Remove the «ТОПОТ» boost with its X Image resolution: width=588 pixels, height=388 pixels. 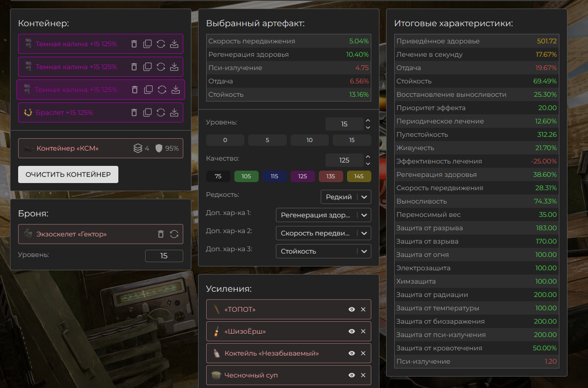tap(363, 309)
